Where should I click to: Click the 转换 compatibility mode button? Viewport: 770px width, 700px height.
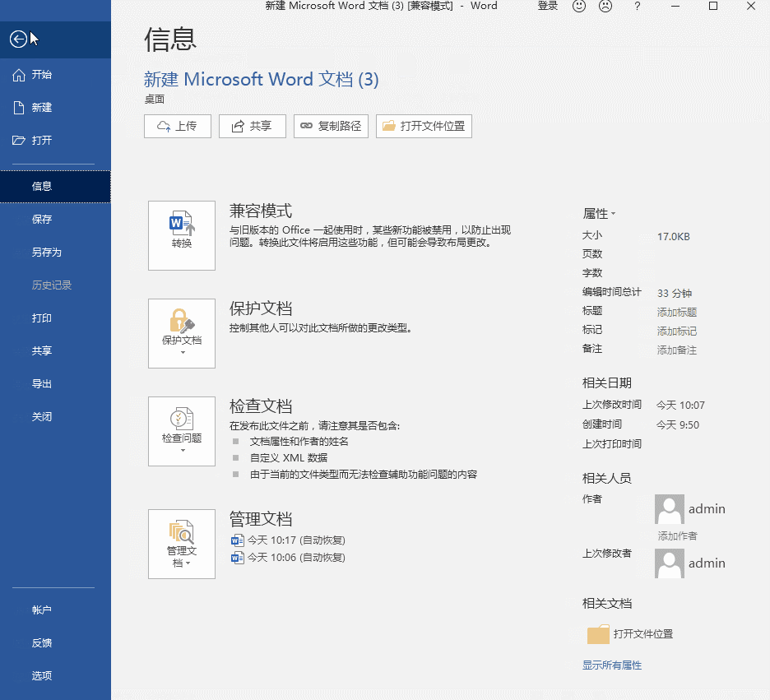pos(182,235)
